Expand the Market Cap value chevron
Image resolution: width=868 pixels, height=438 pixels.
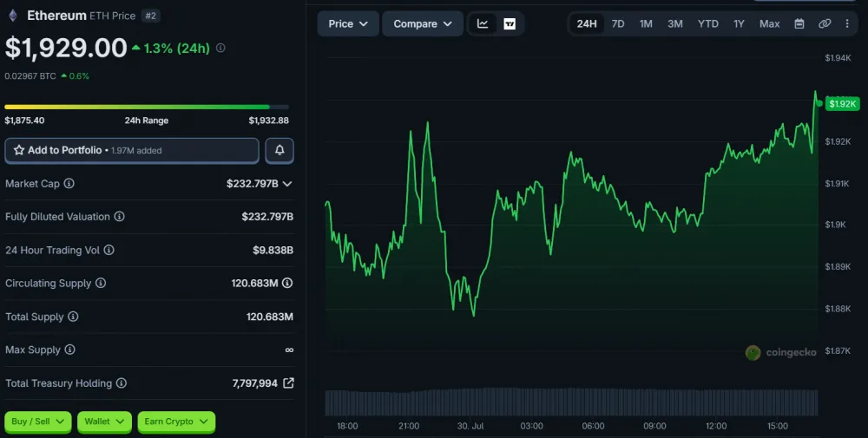point(287,184)
